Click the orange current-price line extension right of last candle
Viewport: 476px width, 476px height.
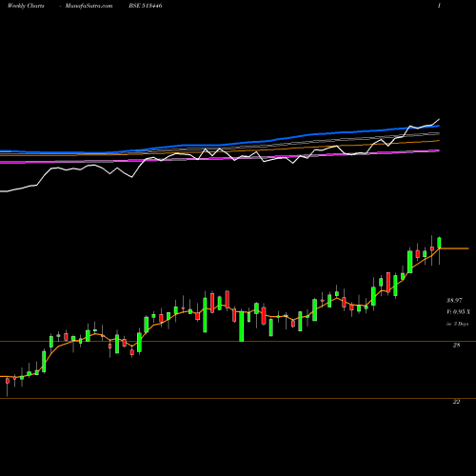click(x=455, y=248)
